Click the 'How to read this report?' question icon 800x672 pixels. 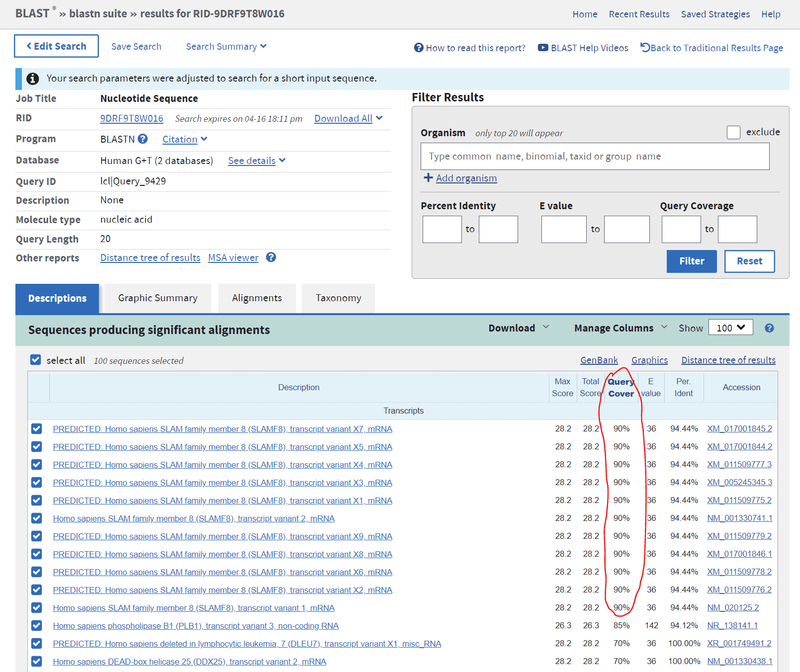click(419, 48)
